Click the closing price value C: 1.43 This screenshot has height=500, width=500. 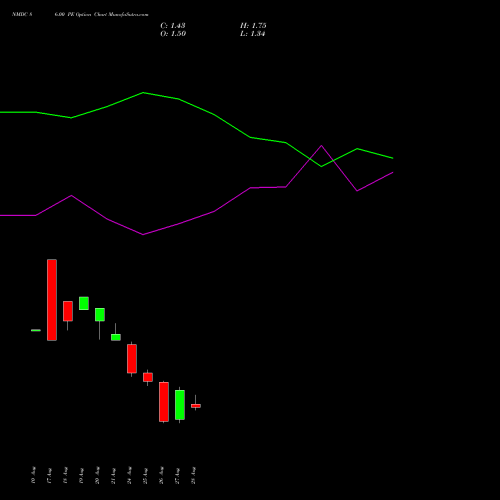173,26
